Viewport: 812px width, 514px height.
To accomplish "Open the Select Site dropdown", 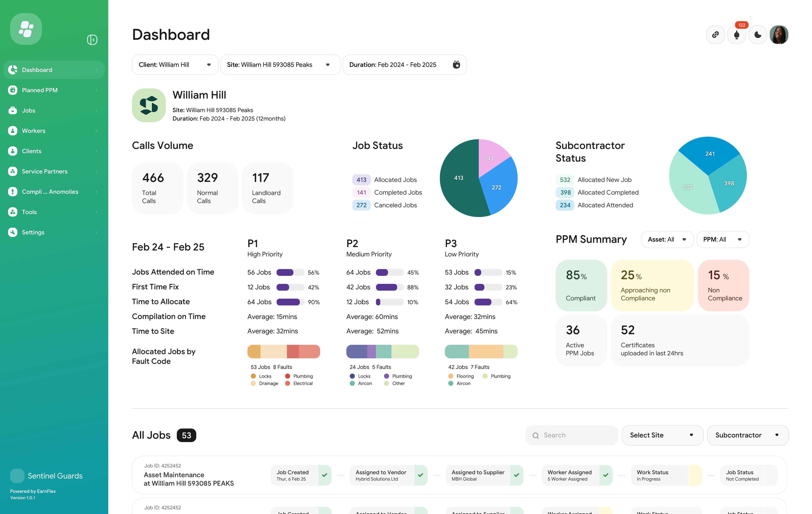I will pos(662,435).
